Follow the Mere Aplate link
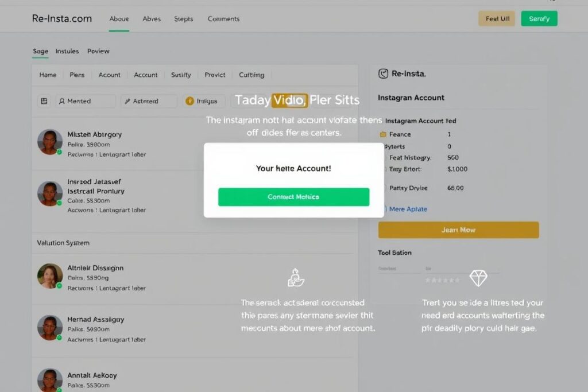Image resolution: width=588 pixels, height=392 pixels. 408,209
